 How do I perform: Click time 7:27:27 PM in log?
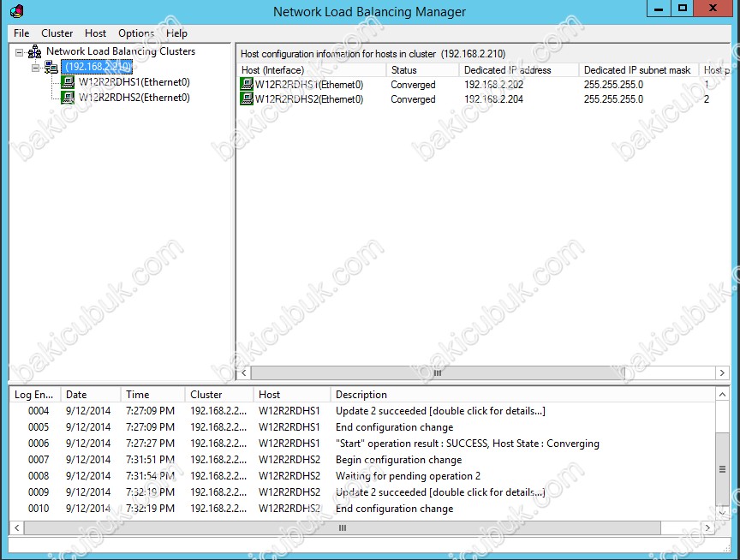click(150, 444)
